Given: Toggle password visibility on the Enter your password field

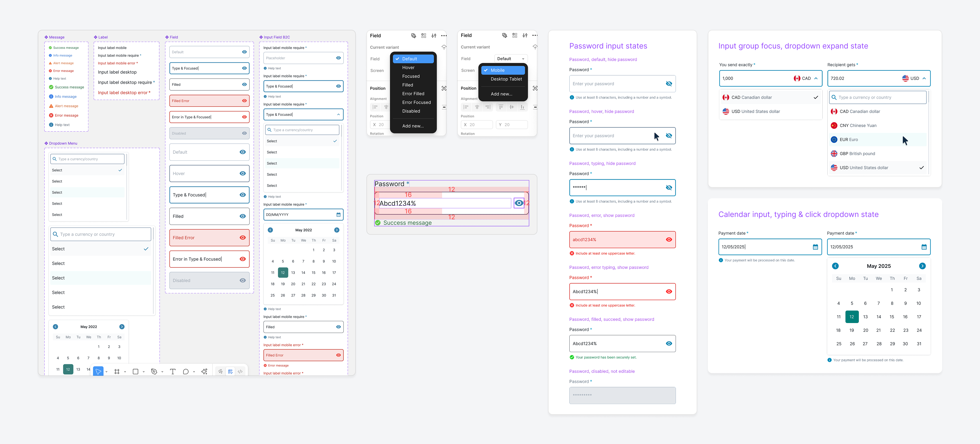Looking at the screenshot, I should tap(669, 83).
